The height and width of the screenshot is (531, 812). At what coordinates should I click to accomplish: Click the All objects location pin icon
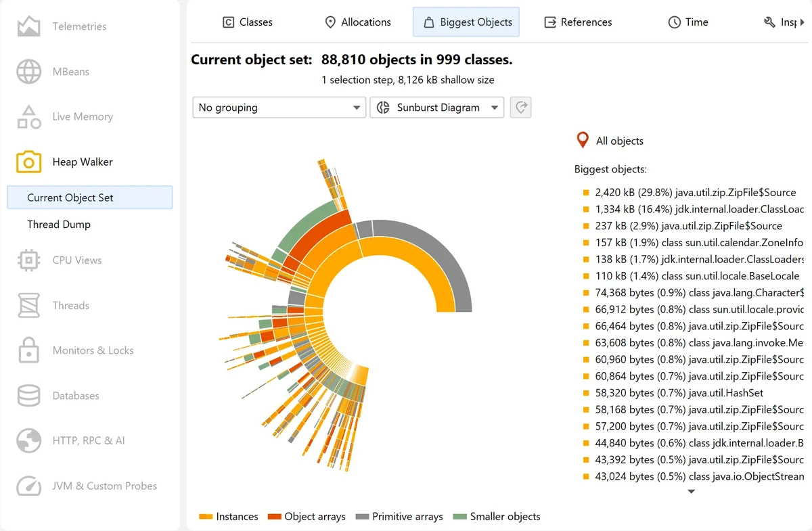point(582,141)
